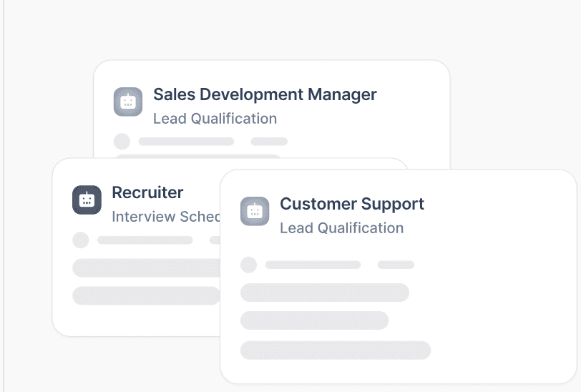The height and width of the screenshot is (392, 581).
Task: Click the Customer Support robot icon
Action: 255,211
